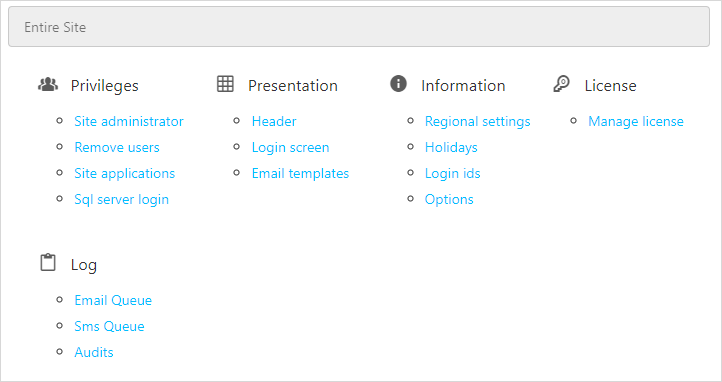722x382 pixels.
Task: Click the Information circle icon
Action: click(x=398, y=84)
